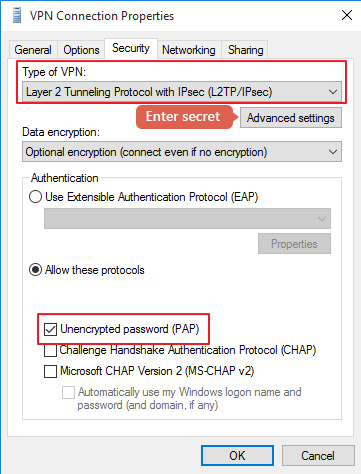Select the Security tab

pos(131,48)
